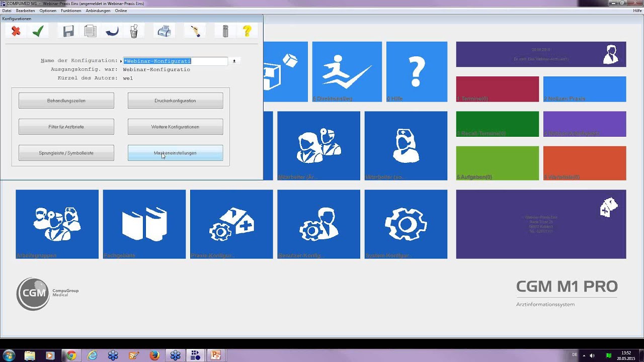
Task: Open the Praxis-Konfigur... tile
Action: tap(231, 224)
